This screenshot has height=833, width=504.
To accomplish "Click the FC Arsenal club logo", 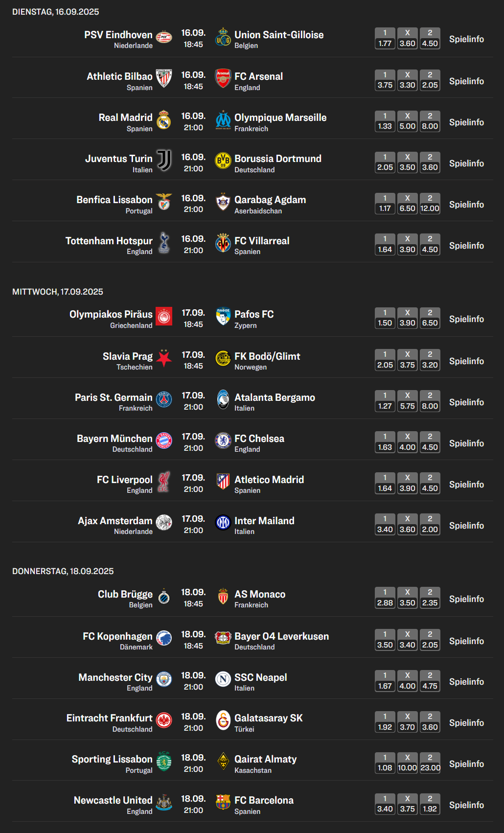I will pyautogui.click(x=223, y=78).
